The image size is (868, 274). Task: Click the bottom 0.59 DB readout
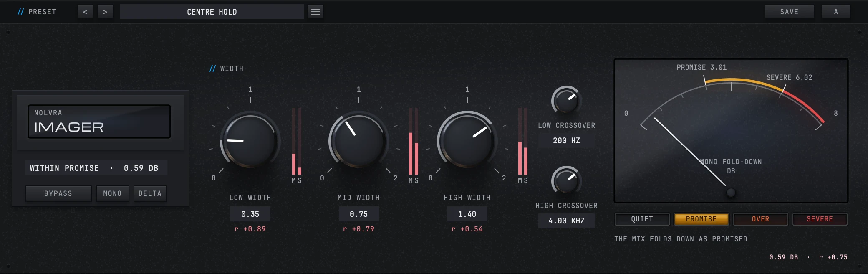click(x=784, y=257)
